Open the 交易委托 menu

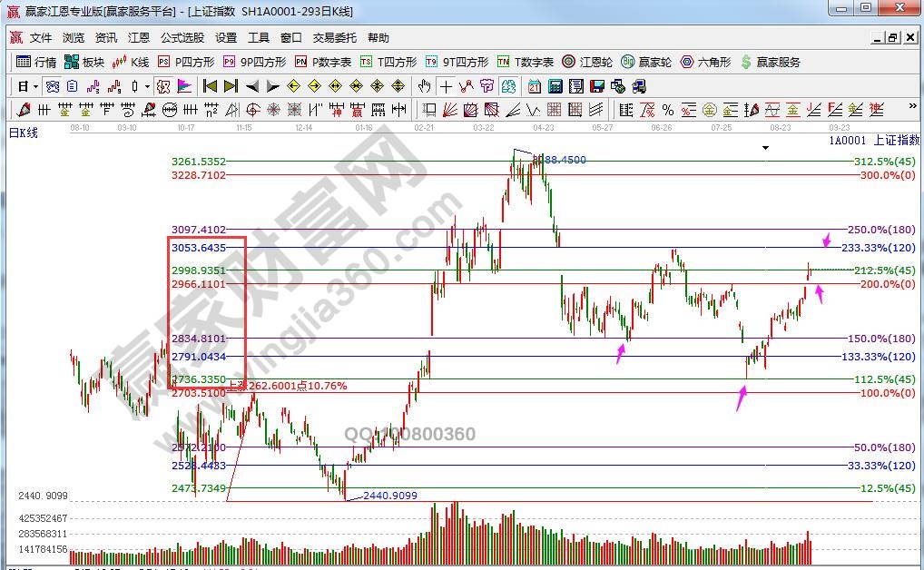click(x=334, y=38)
